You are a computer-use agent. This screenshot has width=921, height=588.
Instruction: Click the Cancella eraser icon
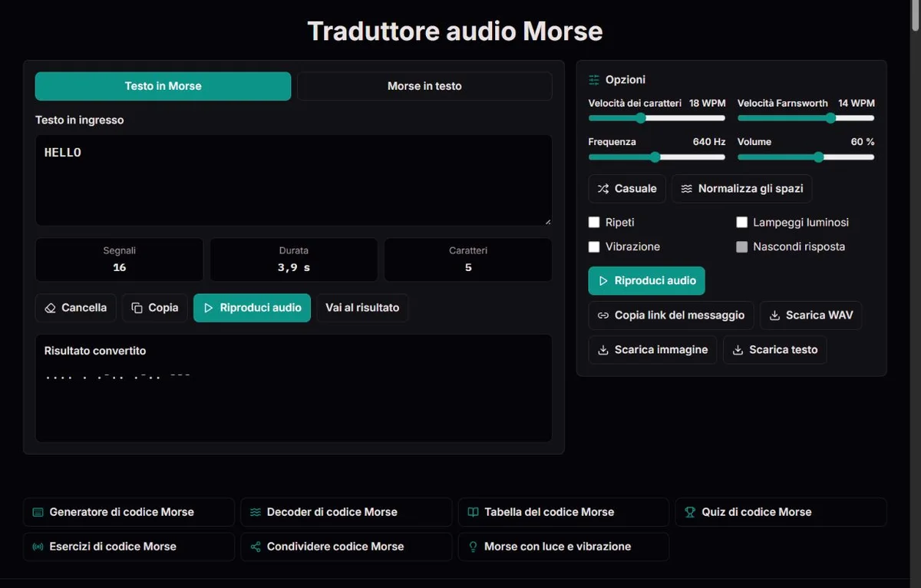tap(51, 308)
